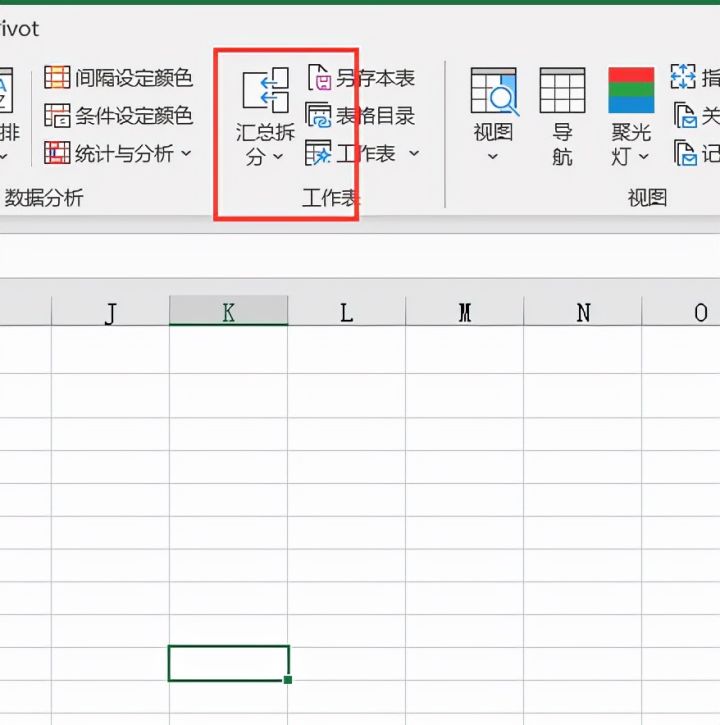Click the 条件设定颜色 label
720x725 pixels.
[134, 116]
